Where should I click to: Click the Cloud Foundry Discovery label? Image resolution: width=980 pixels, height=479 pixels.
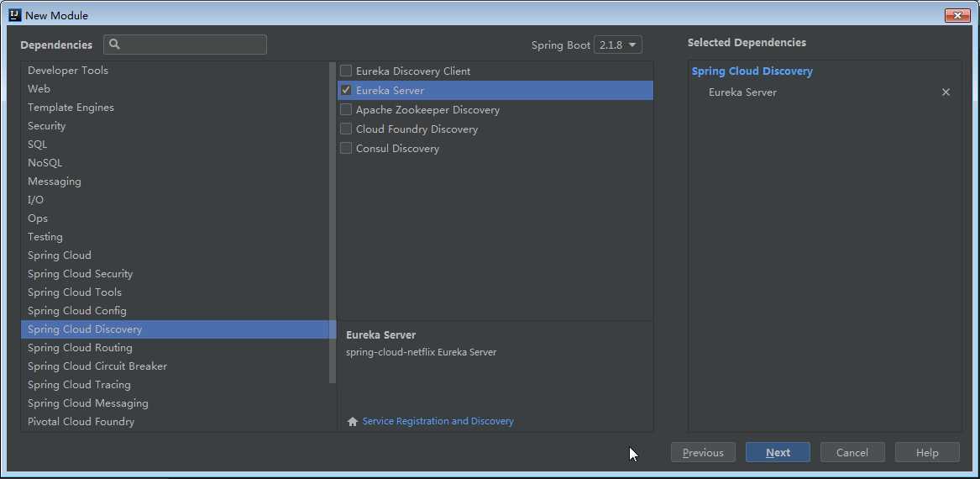[x=417, y=129]
